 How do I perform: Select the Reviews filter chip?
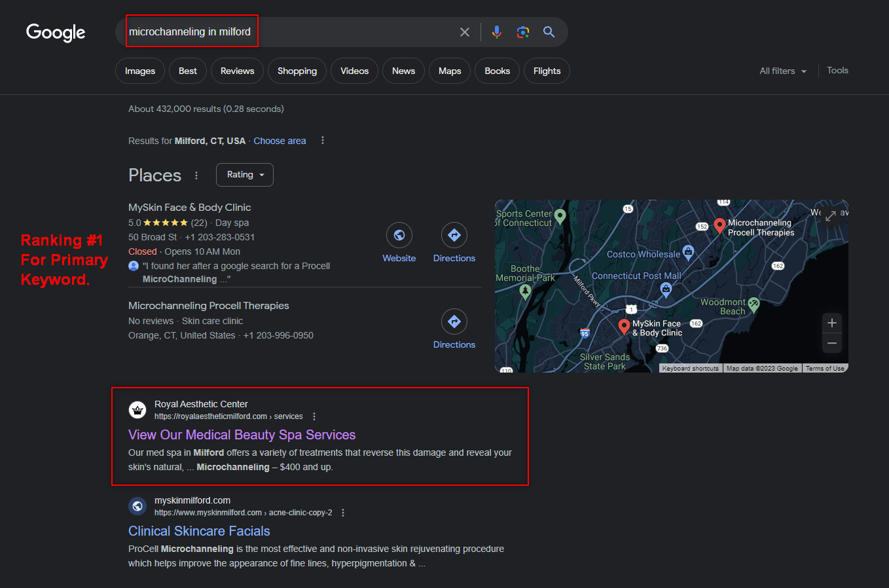click(x=237, y=71)
